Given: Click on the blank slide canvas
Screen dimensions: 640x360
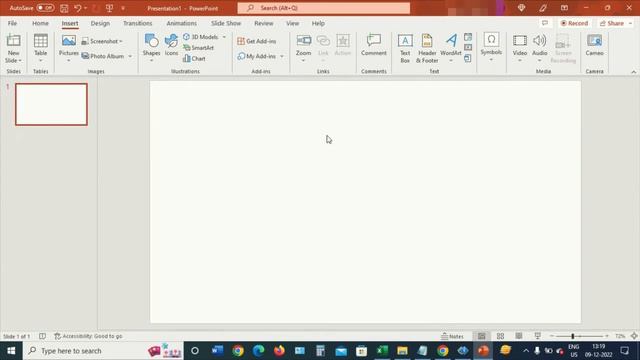Looking at the screenshot, I should pos(365,202).
